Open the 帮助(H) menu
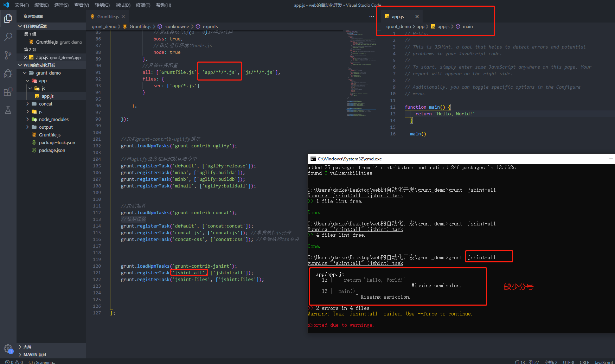This screenshot has height=364, width=615. tap(164, 5)
